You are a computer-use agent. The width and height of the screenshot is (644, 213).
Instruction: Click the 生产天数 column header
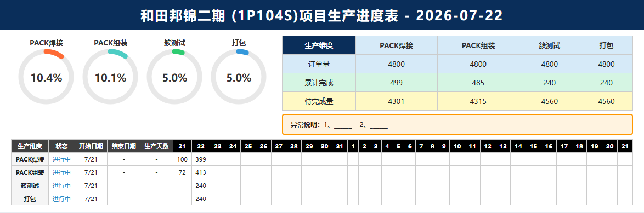click(x=156, y=146)
